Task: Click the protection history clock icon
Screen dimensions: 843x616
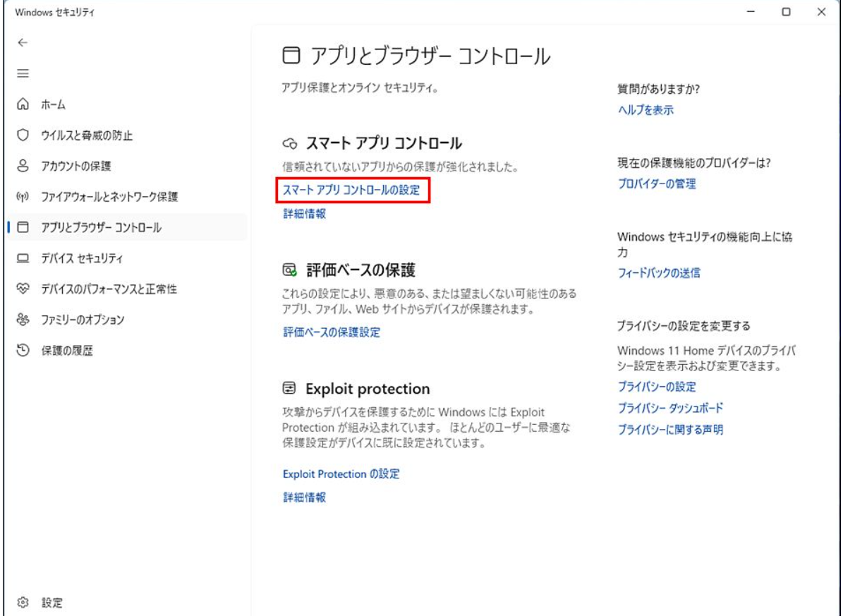Action: point(23,351)
